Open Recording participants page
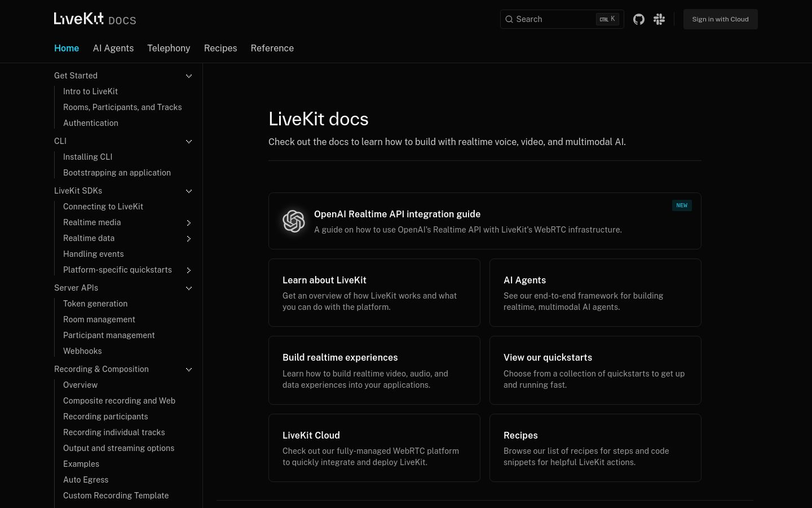This screenshot has width=812, height=508. [105, 417]
